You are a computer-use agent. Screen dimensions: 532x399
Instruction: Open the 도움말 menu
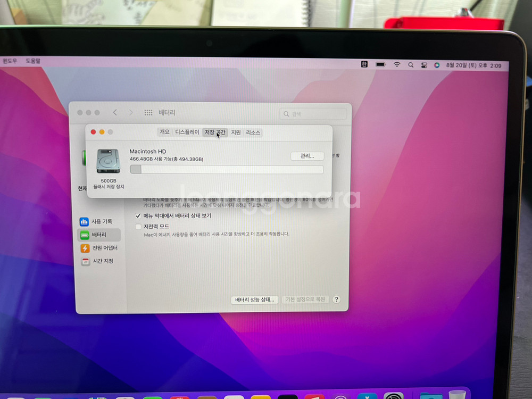(x=33, y=61)
